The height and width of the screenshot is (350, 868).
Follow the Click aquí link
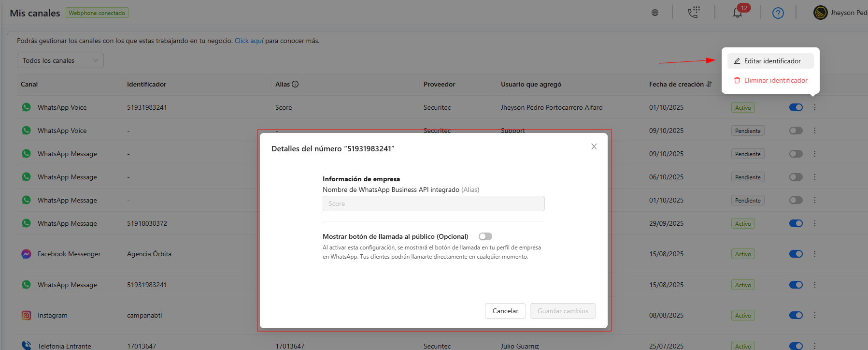(x=249, y=41)
